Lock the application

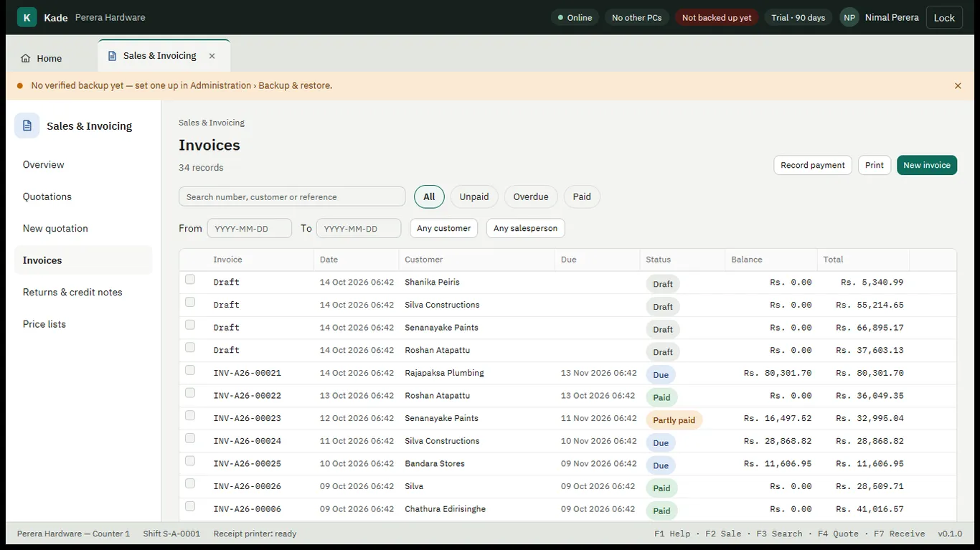944,17
